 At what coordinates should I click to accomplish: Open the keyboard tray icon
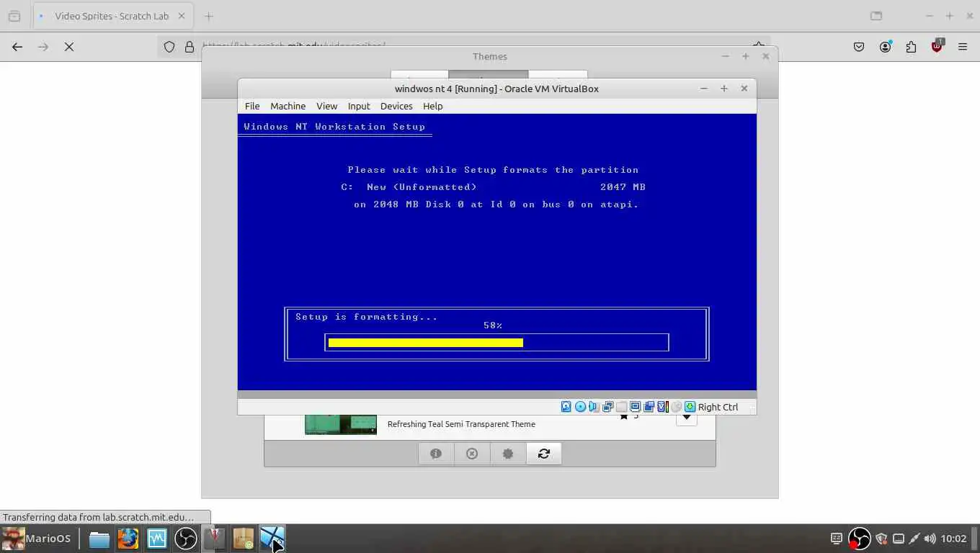point(837,539)
